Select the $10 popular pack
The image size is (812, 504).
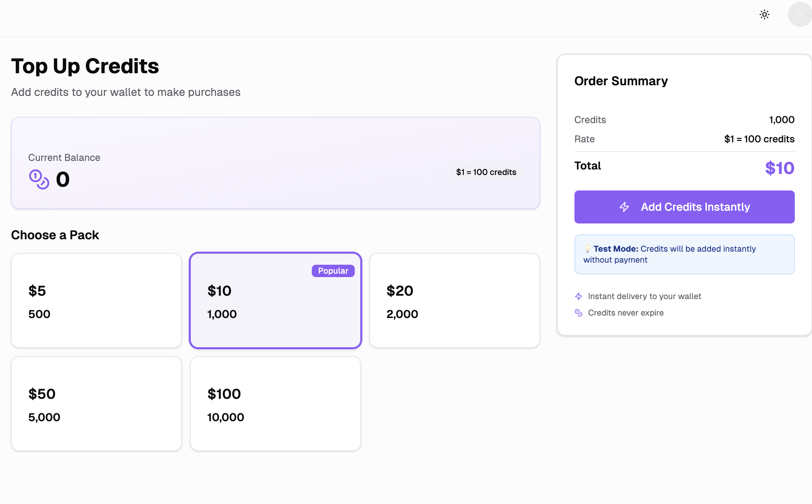click(x=275, y=300)
